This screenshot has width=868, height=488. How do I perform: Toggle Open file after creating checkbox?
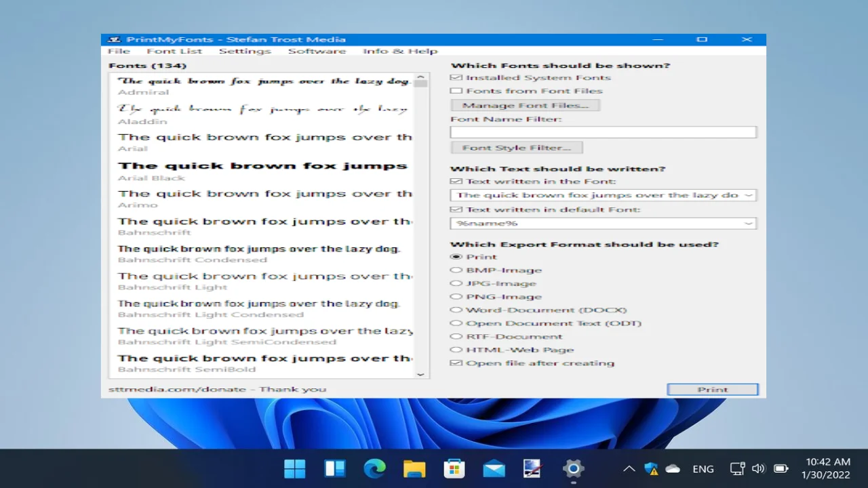tap(456, 363)
